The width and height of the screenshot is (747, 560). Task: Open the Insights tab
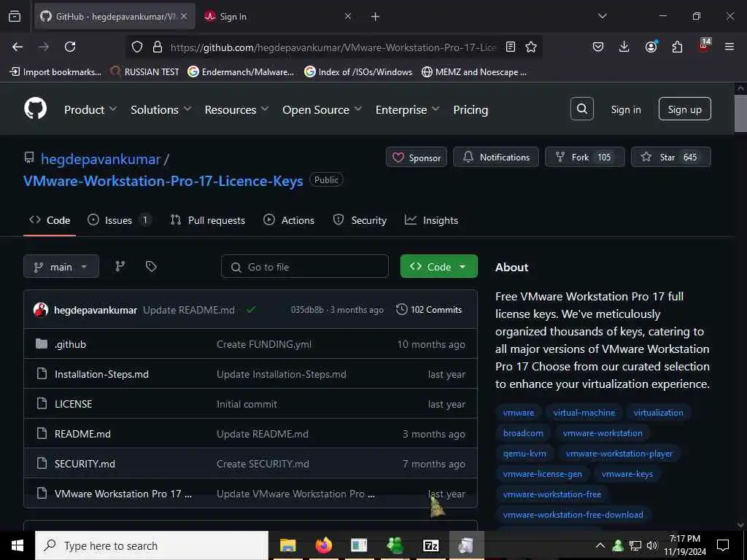[x=431, y=220]
